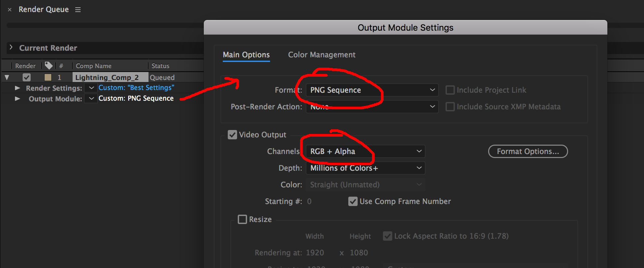Image resolution: width=644 pixels, height=268 pixels.
Task: Uncheck the Video Output checkbox
Action: click(232, 135)
